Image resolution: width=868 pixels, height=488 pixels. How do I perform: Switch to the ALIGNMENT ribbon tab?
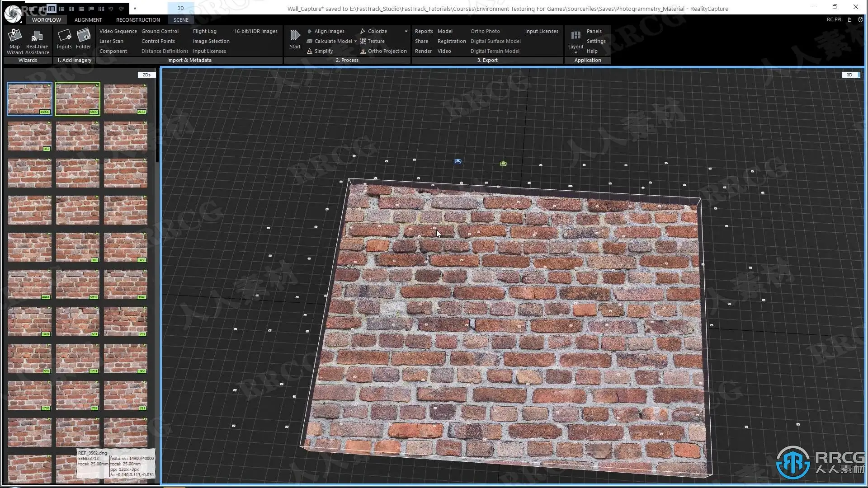(88, 20)
